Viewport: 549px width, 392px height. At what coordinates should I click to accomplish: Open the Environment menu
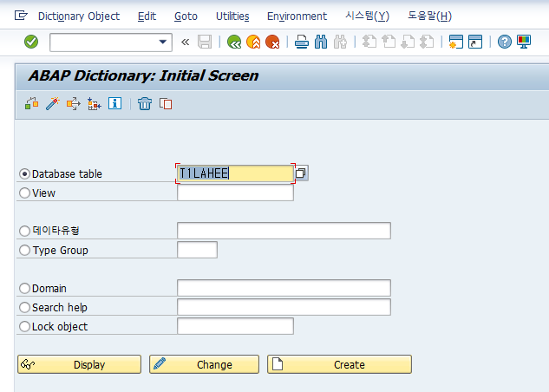pos(297,16)
